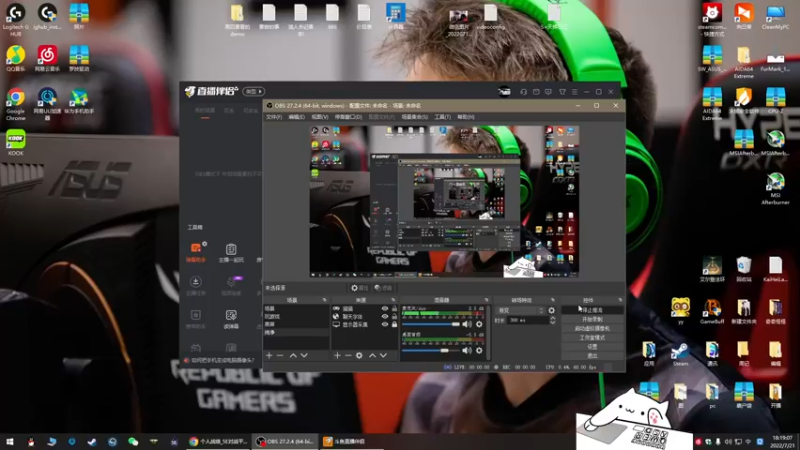Open the File (F) menu in OBS
The width and height of the screenshot is (800, 450).
[274, 117]
